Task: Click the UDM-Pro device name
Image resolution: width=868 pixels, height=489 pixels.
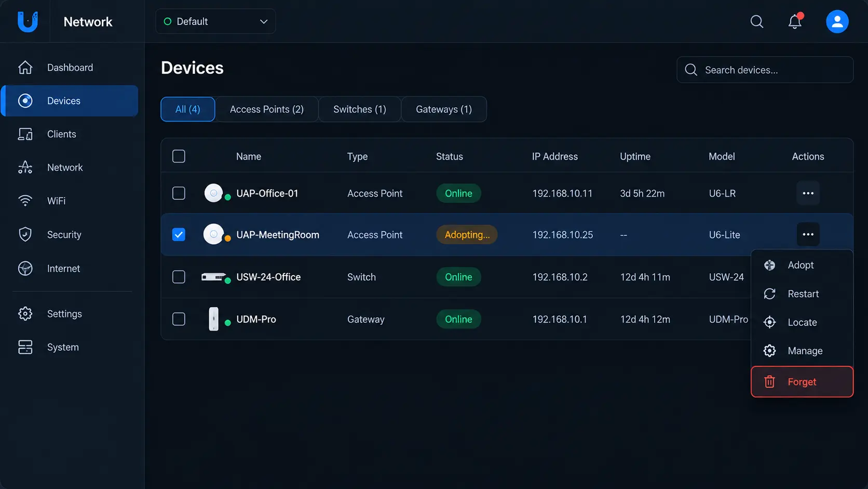Action: point(256,319)
